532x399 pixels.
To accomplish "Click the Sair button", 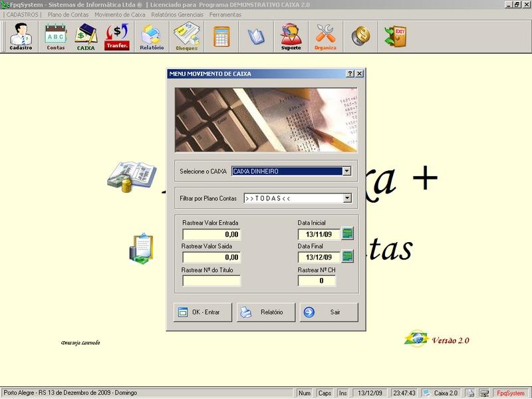I will 329,312.
